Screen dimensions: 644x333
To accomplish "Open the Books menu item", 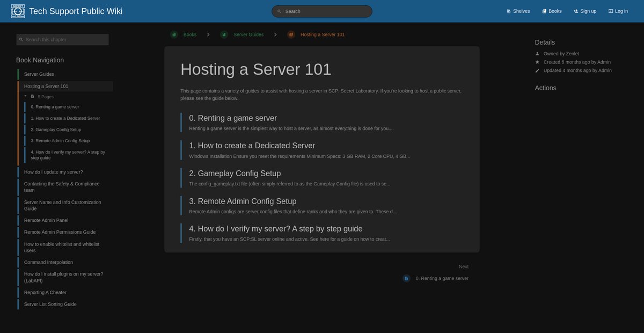I will pyautogui.click(x=552, y=11).
